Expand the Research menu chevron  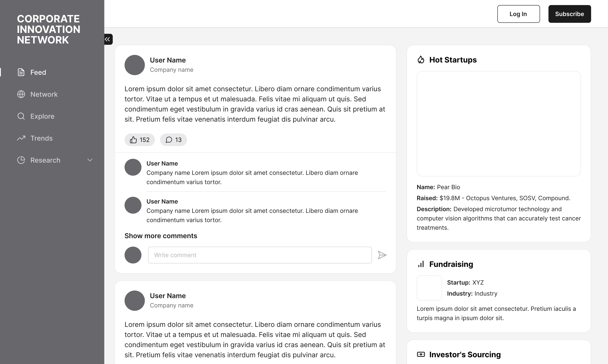[x=90, y=160]
